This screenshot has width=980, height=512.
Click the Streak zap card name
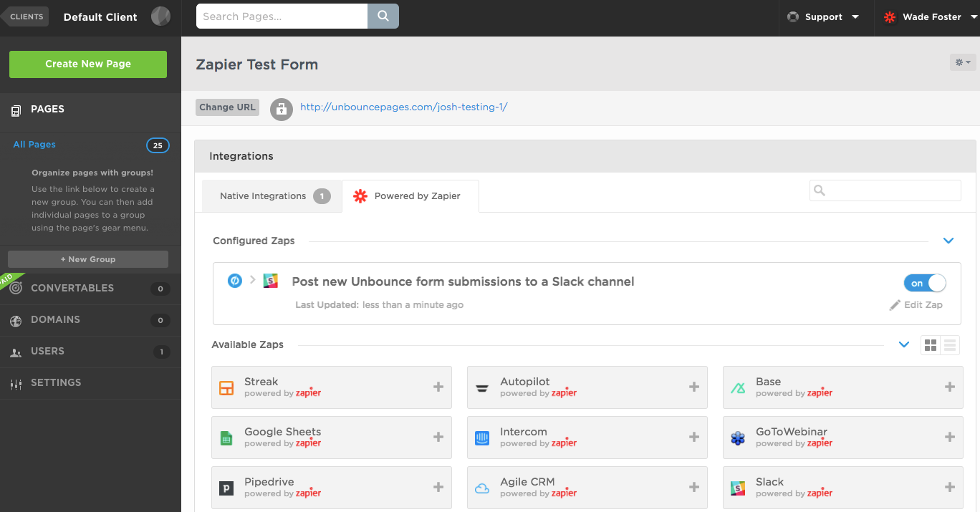coord(261,382)
